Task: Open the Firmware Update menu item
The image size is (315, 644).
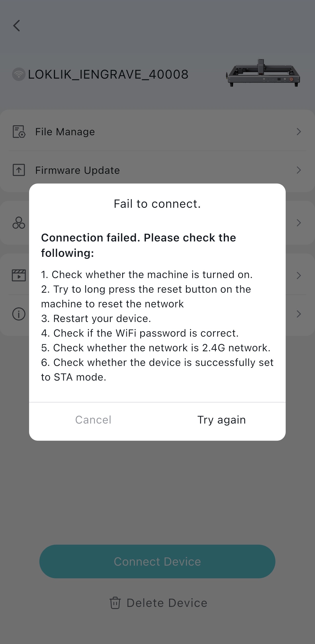Action: pos(77,170)
